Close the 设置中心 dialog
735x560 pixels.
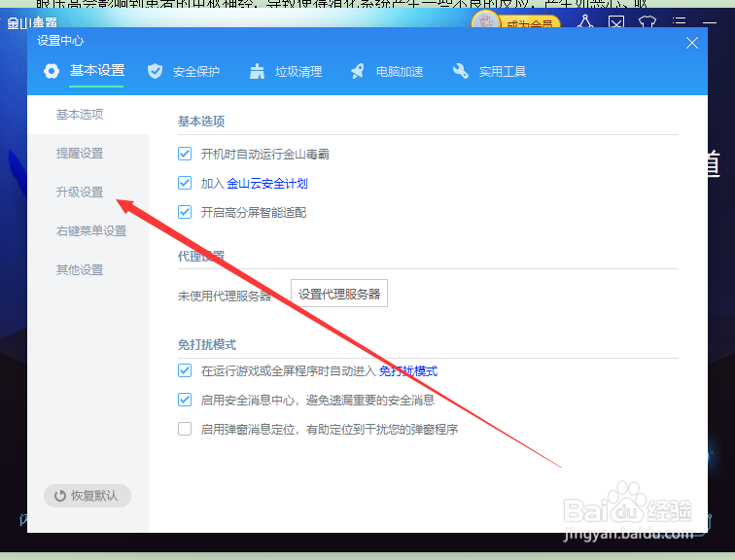coord(692,43)
